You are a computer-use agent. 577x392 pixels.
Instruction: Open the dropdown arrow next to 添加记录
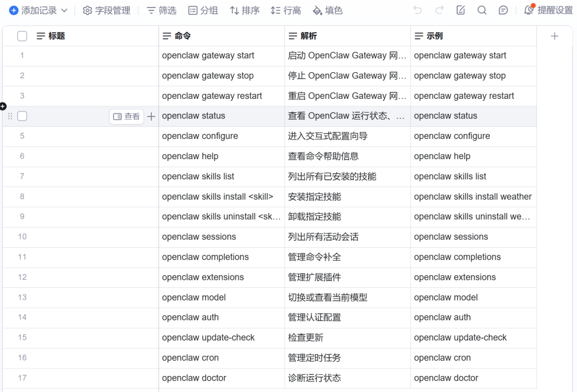click(x=65, y=11)
